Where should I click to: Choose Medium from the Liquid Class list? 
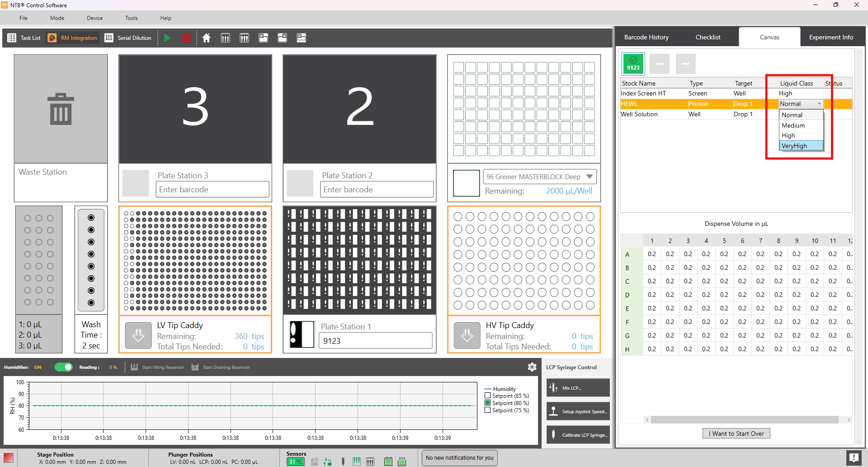[801, 125]
